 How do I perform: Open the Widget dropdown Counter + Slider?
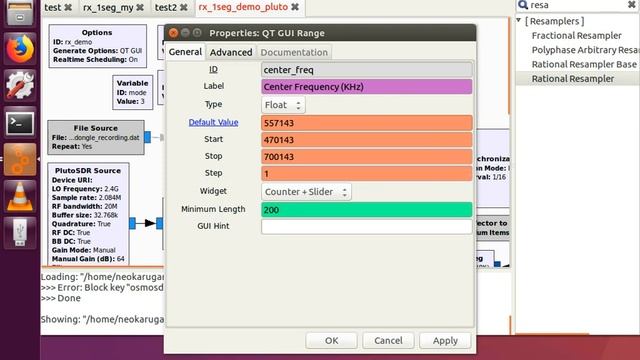306,191
